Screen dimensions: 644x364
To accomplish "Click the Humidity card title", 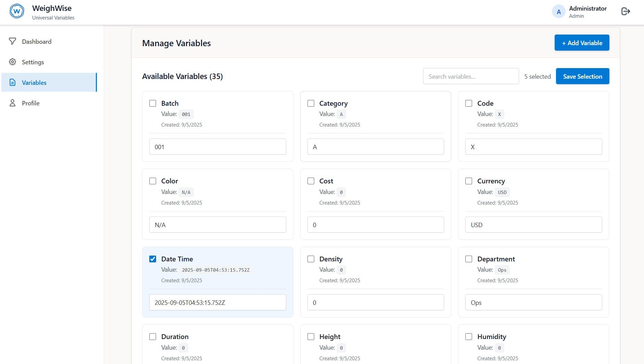I will point(492,337).
